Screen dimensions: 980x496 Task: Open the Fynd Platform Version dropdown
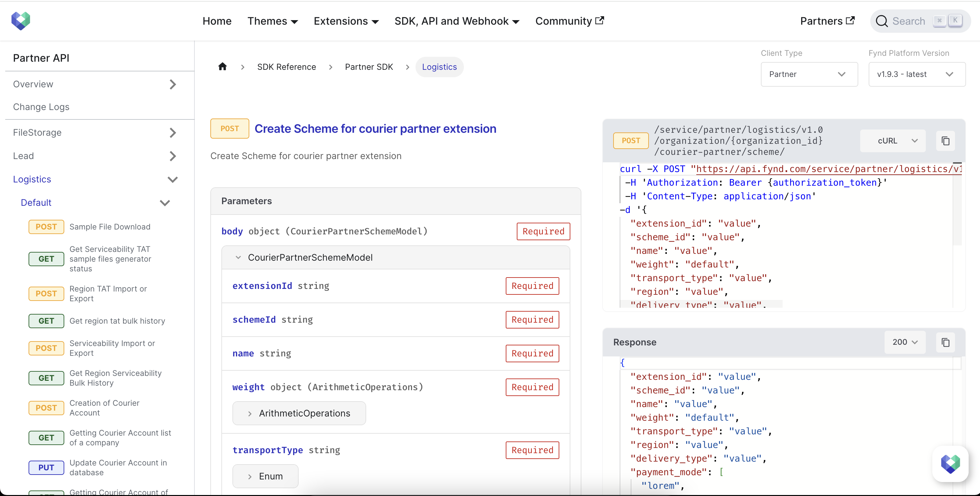pos(917,75)
